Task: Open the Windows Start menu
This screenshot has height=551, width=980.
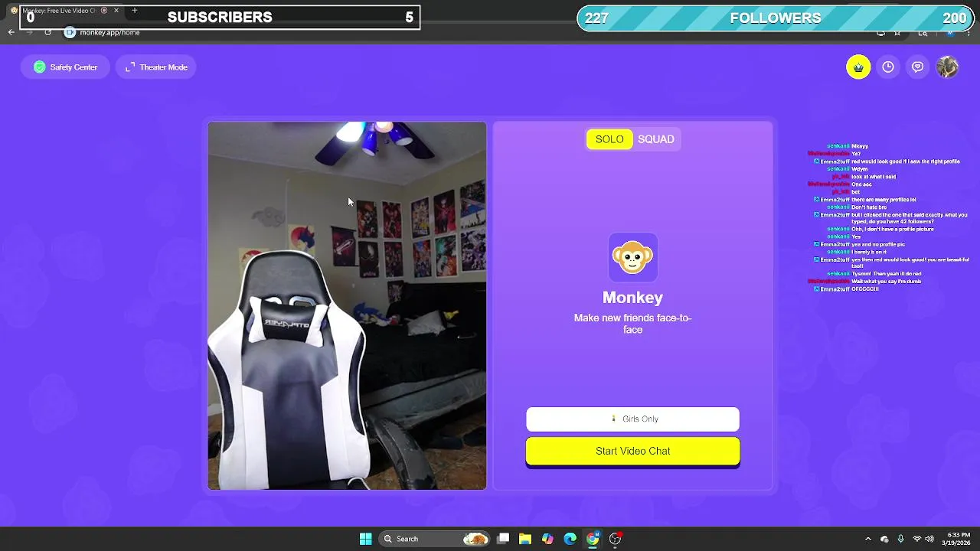Action: [365, 539]
